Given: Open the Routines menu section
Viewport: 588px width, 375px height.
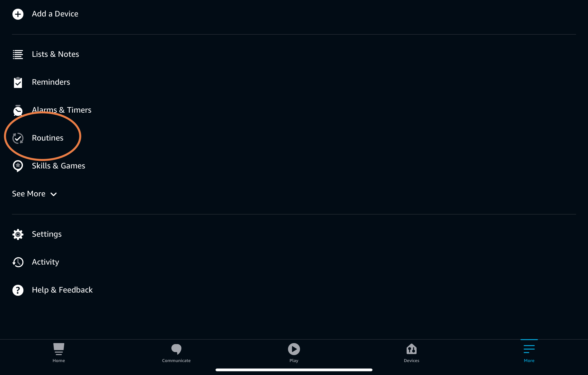Looking at the screenshot, I should 48,138.
